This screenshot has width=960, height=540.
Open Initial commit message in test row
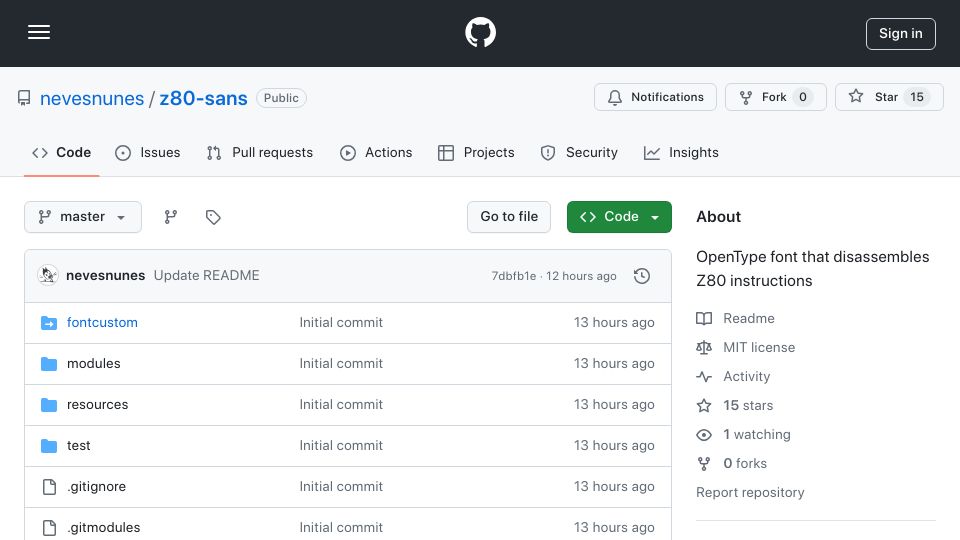click(341, 446)
